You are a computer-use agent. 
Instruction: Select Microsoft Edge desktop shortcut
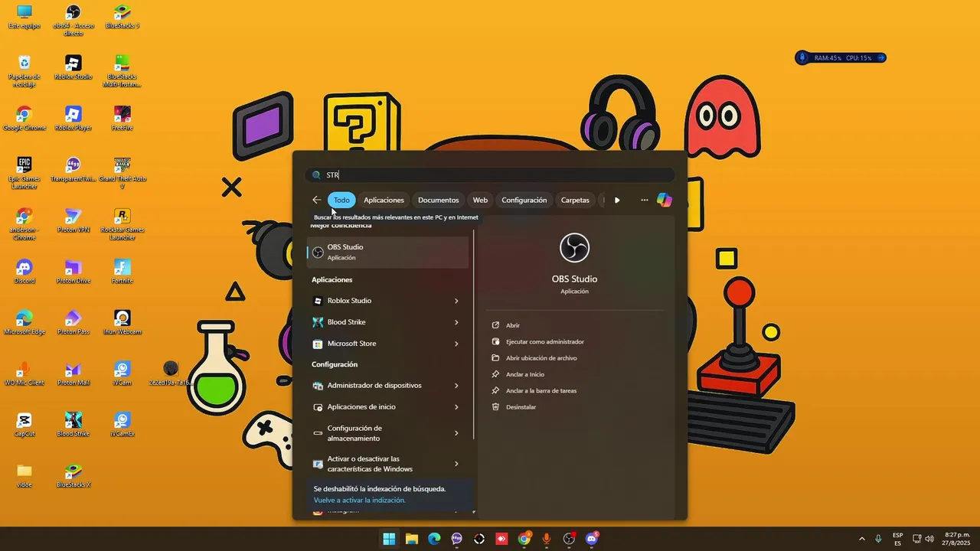[x=24, y=323]
